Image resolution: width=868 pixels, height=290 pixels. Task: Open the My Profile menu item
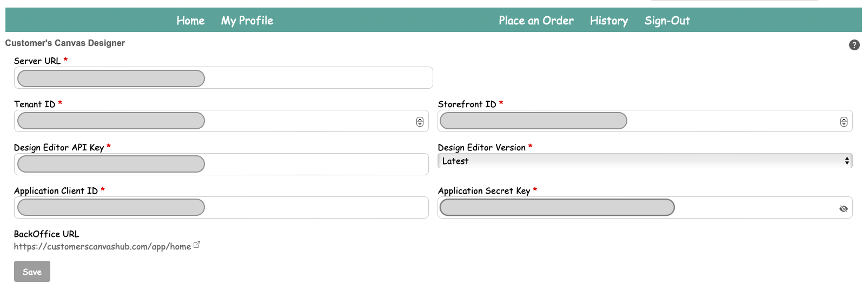click(247, 21)
